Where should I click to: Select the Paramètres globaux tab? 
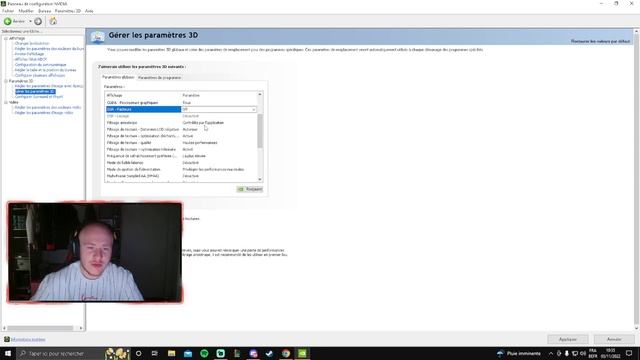tap(118, 77)
